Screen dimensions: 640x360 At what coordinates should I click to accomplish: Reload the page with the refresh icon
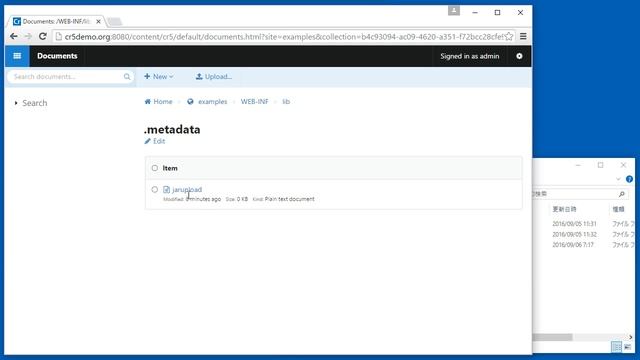pos(42,36)
